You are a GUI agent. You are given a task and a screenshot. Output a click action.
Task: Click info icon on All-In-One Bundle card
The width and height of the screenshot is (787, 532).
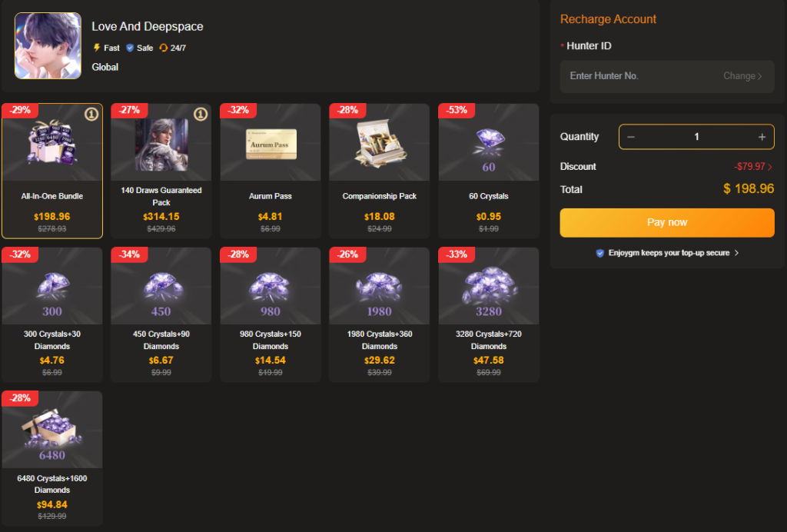[91, 115]
